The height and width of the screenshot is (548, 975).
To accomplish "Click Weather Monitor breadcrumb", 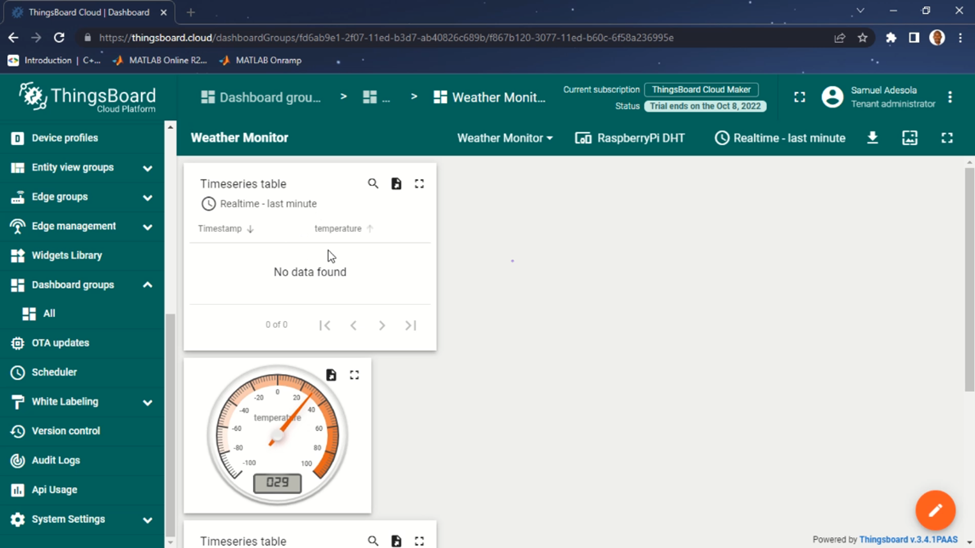I will pyautogui.click(x=489, y=98).
